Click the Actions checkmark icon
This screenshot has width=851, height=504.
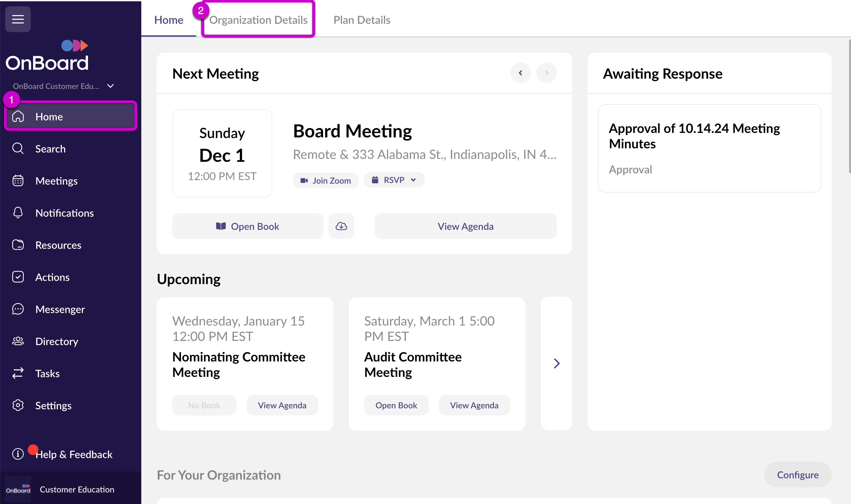[18, 277]
